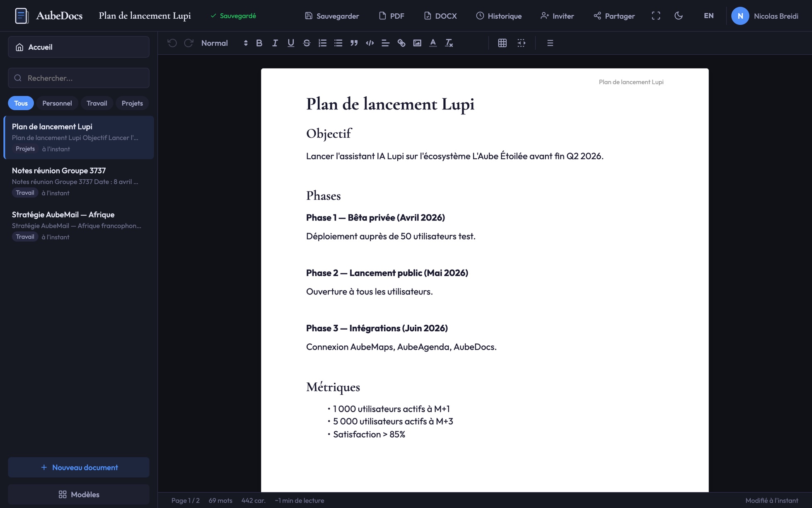This screenshot has height=508, width=812.
Task: Open Nicolas Breidi user avatar
Action: tap(740, 16)
